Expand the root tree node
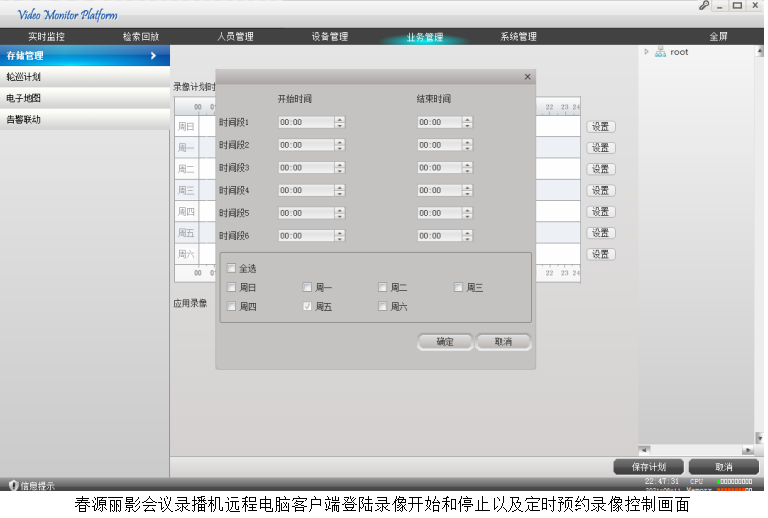This screenshot has height=518, width=768. tap(647, 52)
